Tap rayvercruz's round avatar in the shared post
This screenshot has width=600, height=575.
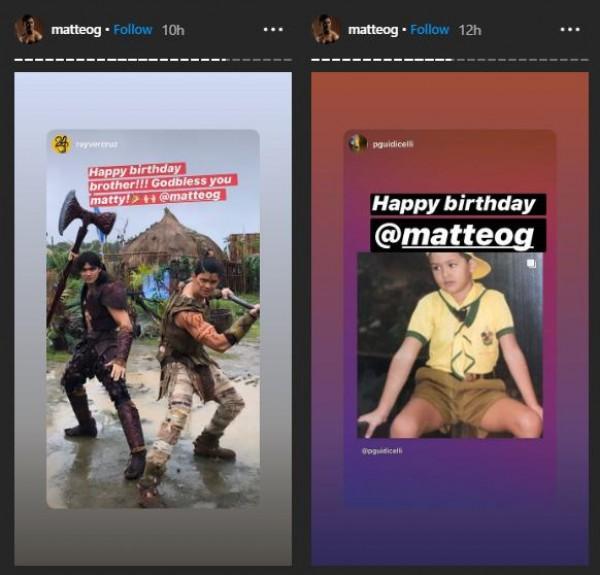point(62,144)
